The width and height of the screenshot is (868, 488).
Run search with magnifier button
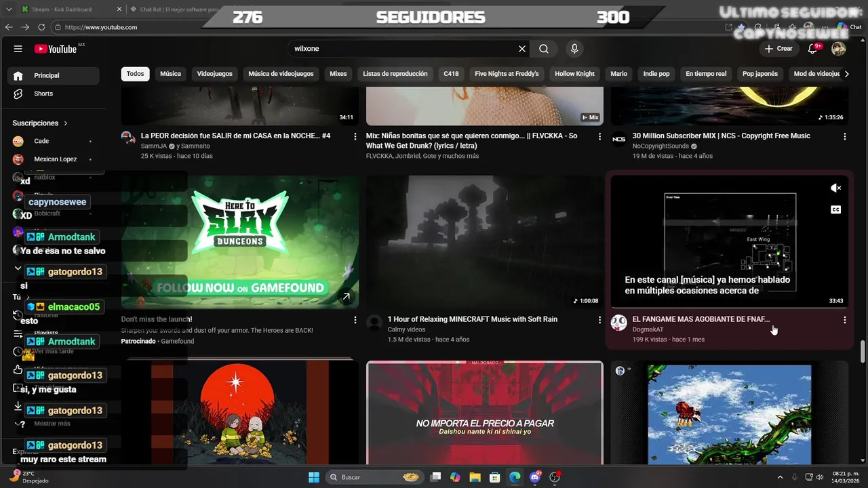pos(544,49)
